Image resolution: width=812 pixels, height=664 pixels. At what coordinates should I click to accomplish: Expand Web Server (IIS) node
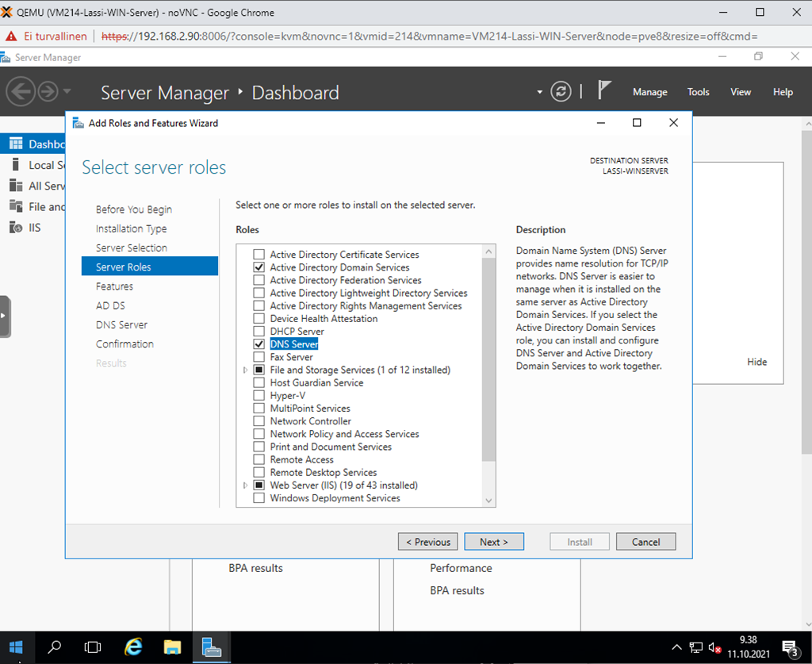click(246, 486)
